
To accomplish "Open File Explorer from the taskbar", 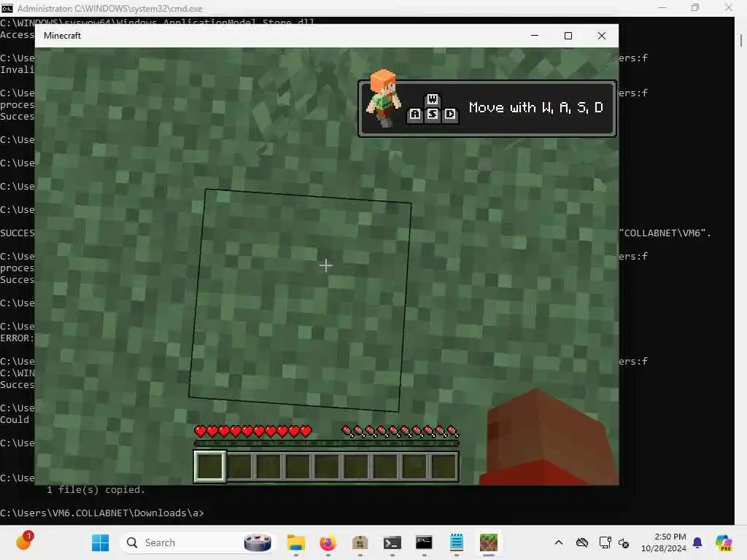I will pos(296,542).
